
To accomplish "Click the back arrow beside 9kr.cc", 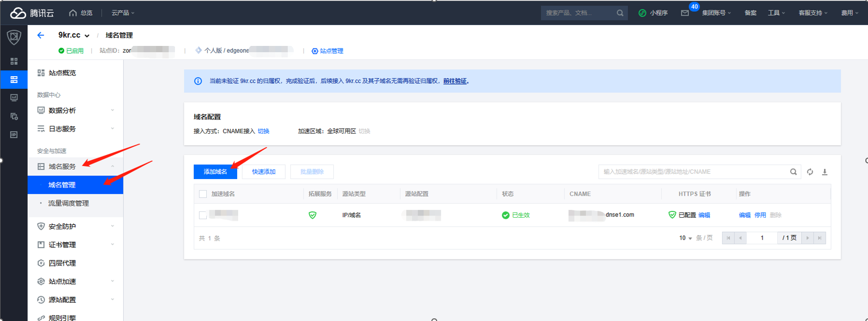I will [x=41, y=35].
